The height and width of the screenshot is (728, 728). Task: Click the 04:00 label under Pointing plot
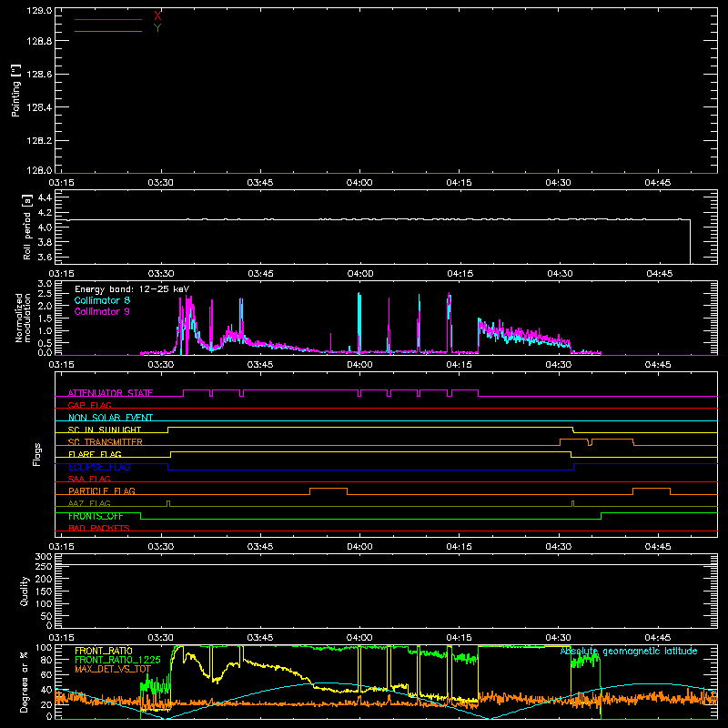tap(359, 183)
